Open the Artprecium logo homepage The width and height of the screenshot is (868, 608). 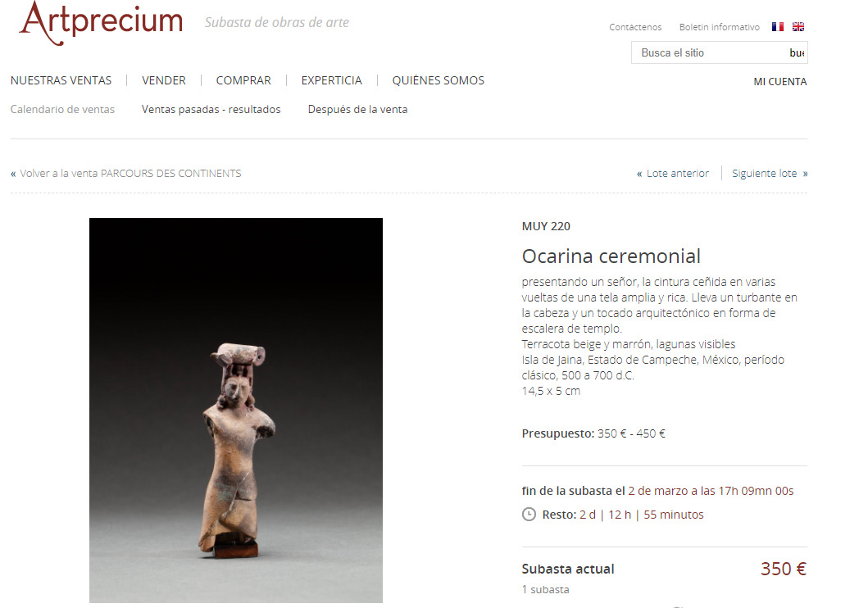101,23
